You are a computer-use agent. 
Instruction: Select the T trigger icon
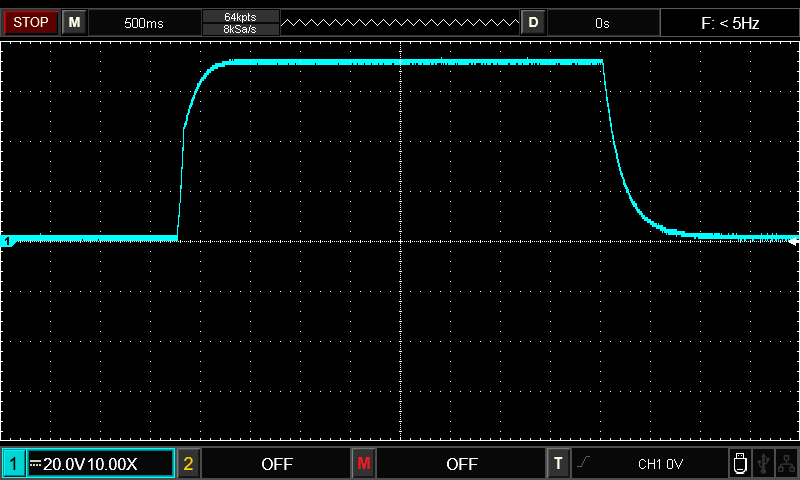pos(558,464)
